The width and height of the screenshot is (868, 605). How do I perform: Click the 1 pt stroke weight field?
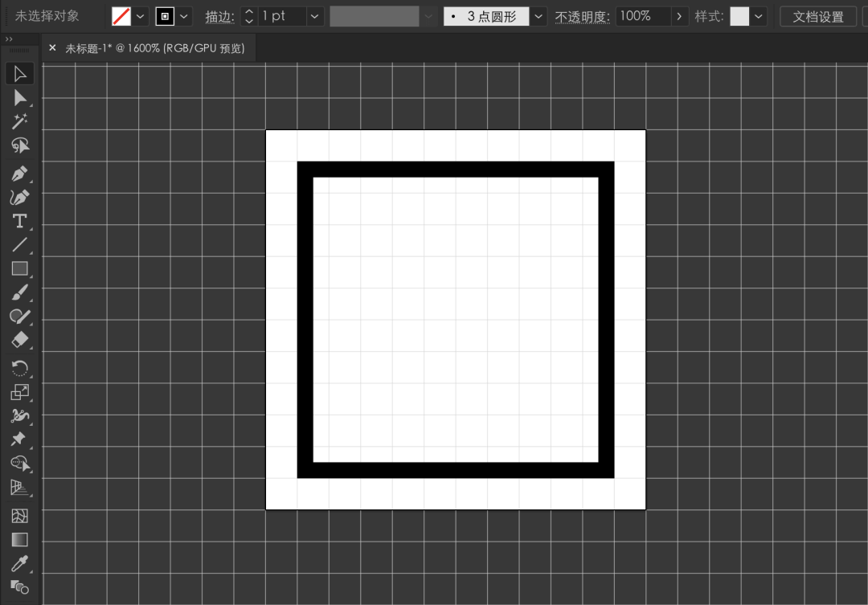point(282,16)
